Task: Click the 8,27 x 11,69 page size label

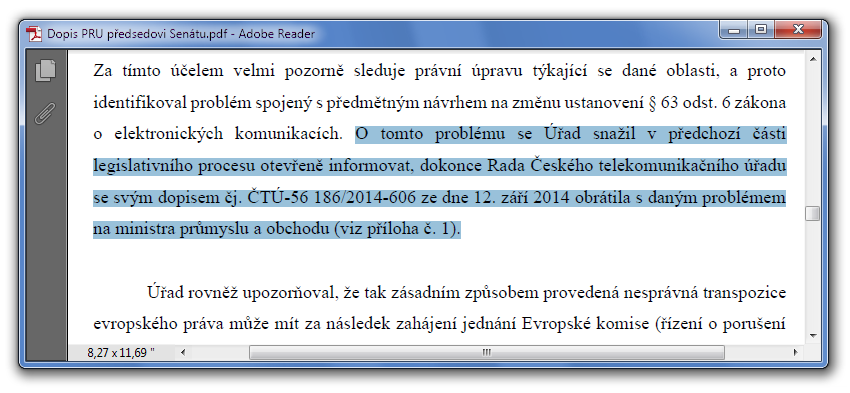Action: click(x=121, y=353)
